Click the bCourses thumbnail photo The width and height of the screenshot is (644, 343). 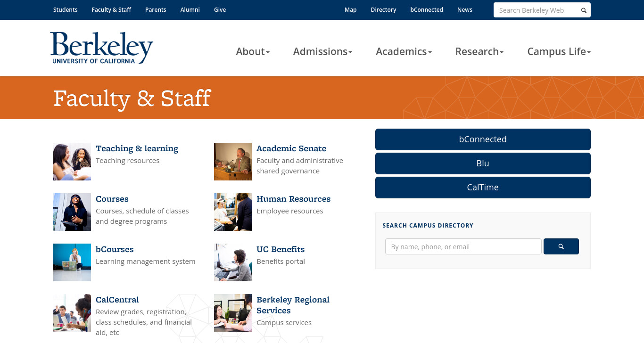72,262
